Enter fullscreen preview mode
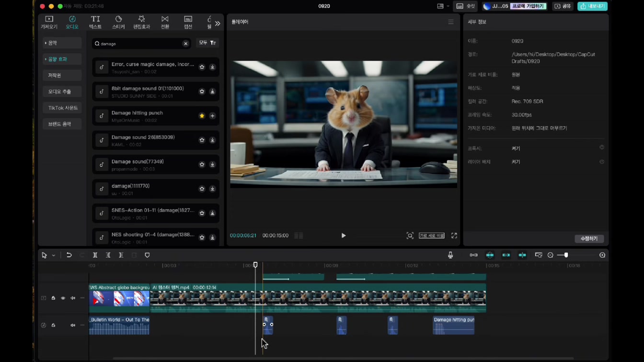Viewport: 644px width, 362px height. [454, 236]
